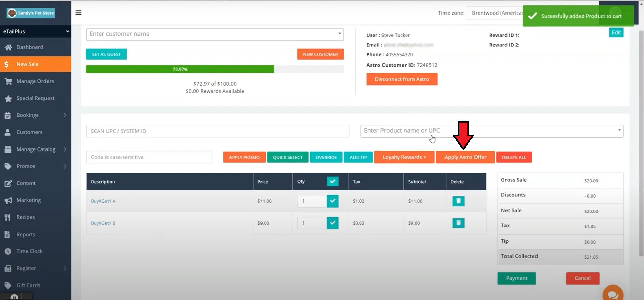Remove BuyXGetY B using trash icon
Viewport: 644px width, 300px height.
[458, 223]
